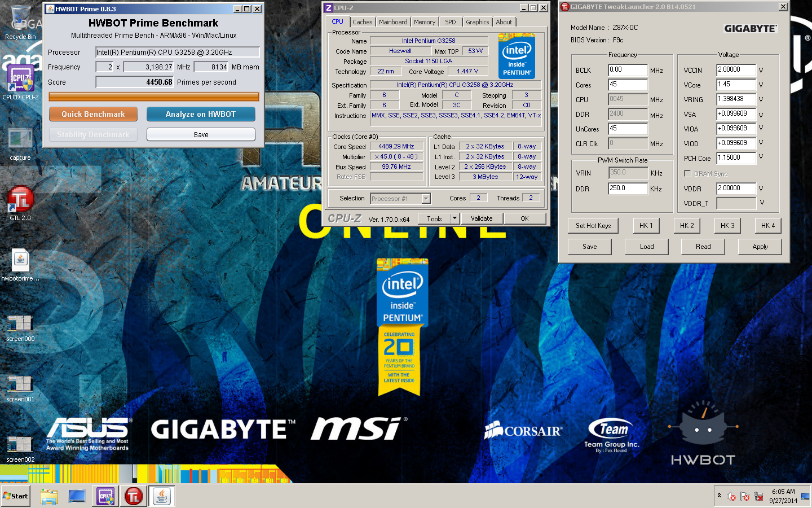Select the CPU tab in CPU-Z

pos(337,21)
